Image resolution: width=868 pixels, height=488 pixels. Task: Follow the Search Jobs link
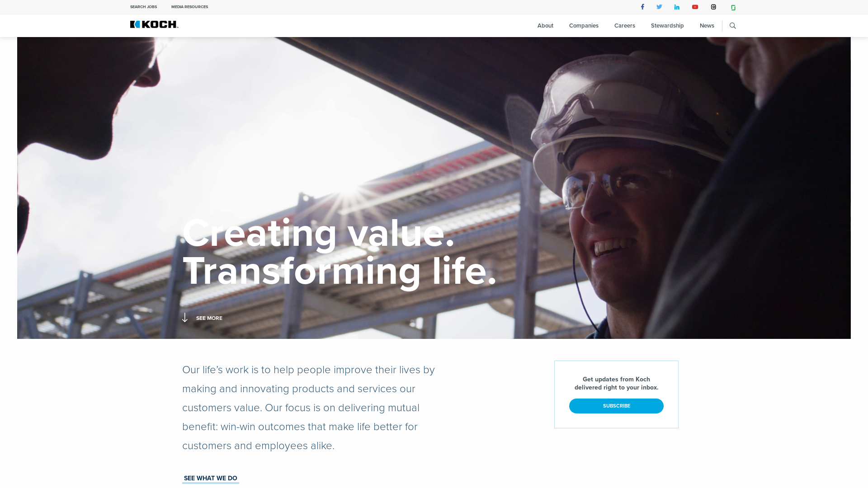143,7
